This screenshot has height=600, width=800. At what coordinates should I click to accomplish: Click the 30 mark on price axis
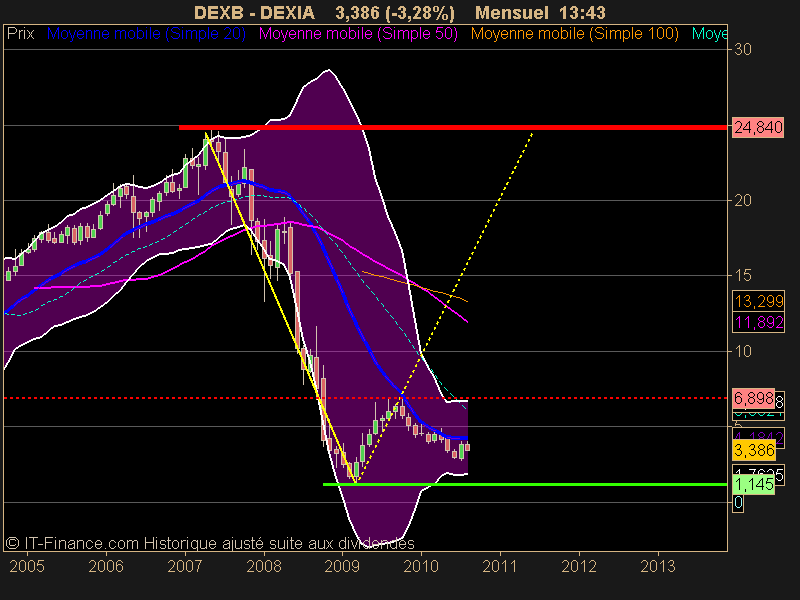coord(743,49)
